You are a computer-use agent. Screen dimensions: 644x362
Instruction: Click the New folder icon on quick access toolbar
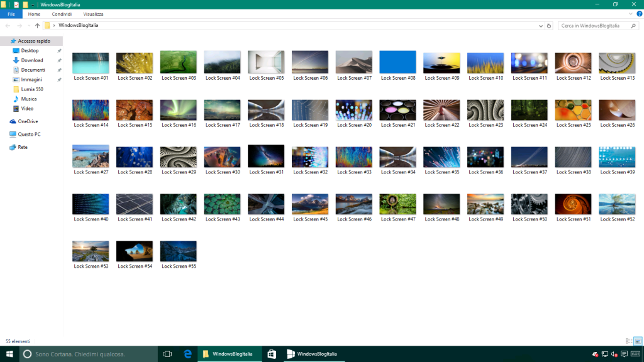(25, 4)
